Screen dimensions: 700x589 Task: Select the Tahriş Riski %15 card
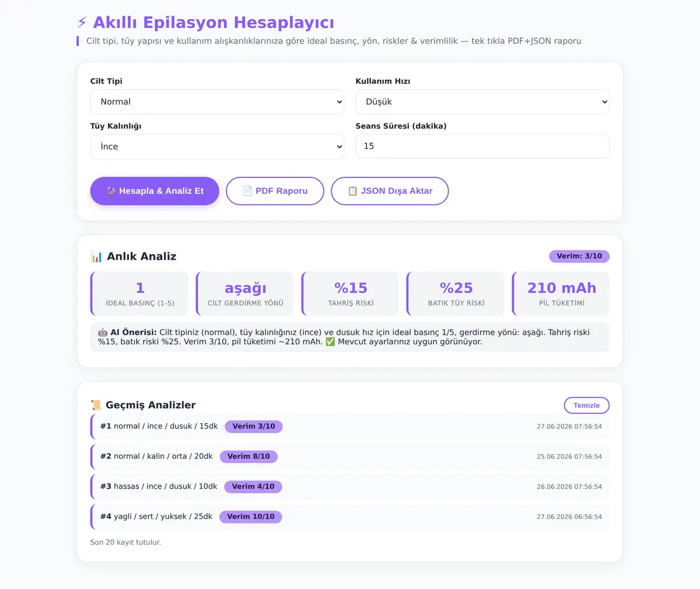click(351, 294)
